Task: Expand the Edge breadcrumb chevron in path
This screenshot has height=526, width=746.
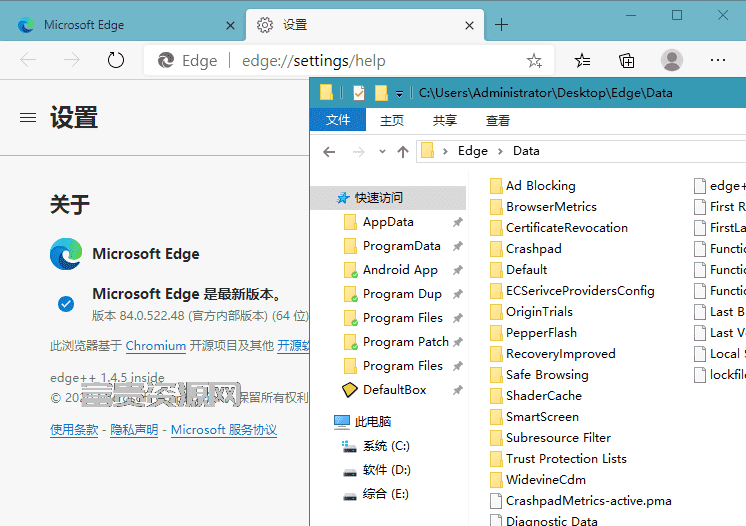Action: tap(501, 151)
